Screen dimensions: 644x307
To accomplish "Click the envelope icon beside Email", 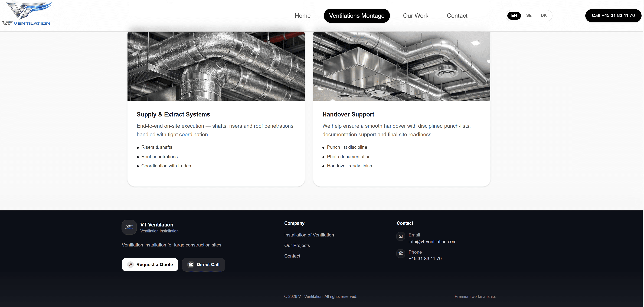I will click(x=400, y=236).
